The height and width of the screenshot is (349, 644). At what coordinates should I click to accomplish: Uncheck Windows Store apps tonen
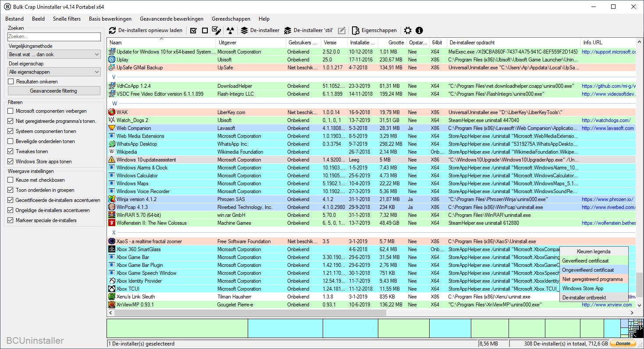[x=11, y=162]
